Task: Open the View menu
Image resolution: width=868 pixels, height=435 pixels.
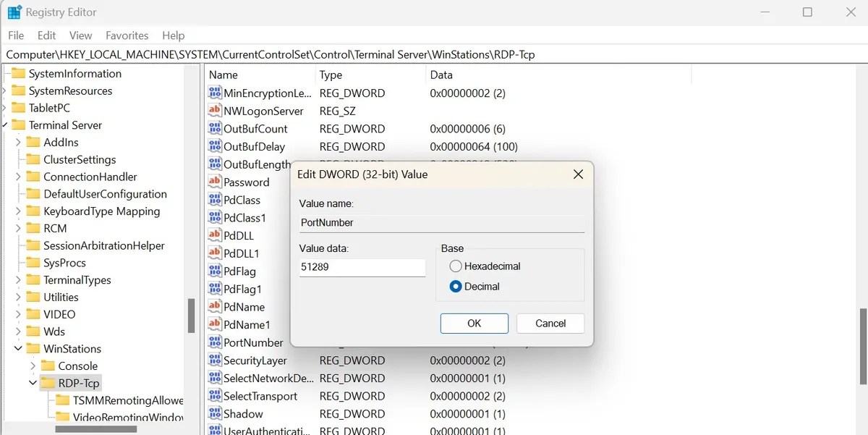Action: click(80, 35)
